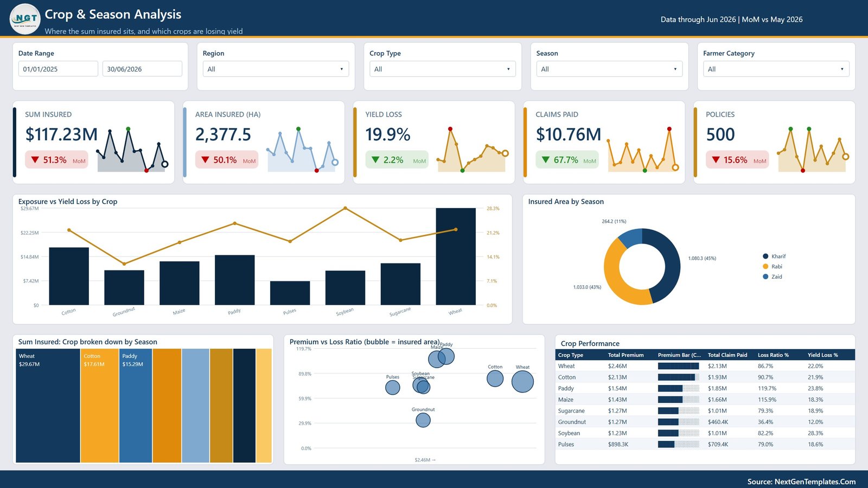868x488 pixels.
Task: Click the Wheat $29.67M treemap block
Action: click(48, 406)
